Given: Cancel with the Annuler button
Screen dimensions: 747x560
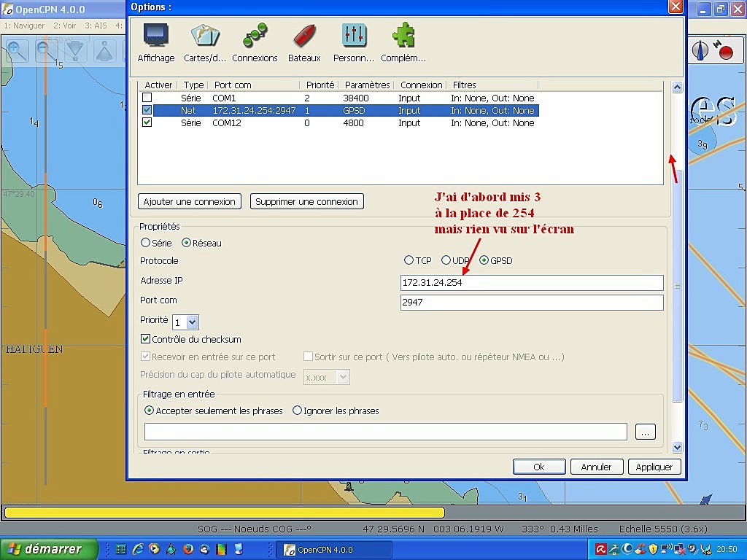Looking at the screenshot, I should click(x=597, y=467).
